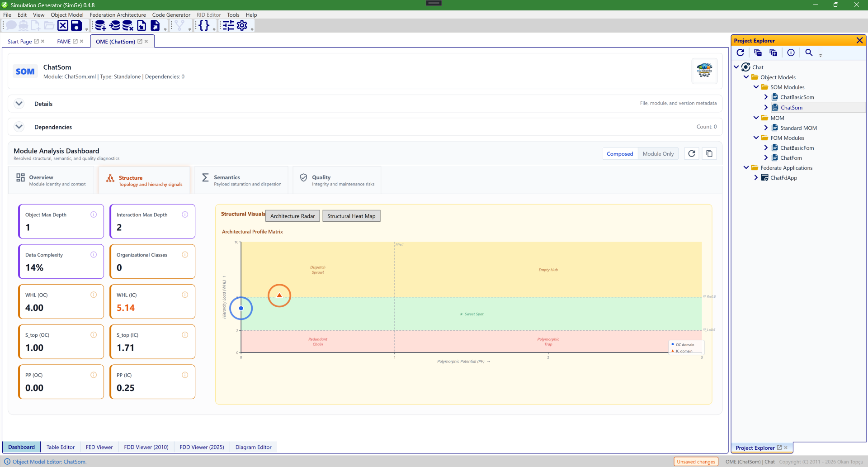This screenshot has width=868, height=467.
Task: Switch to Module Only analysis mode
Action: coord(658,154)
